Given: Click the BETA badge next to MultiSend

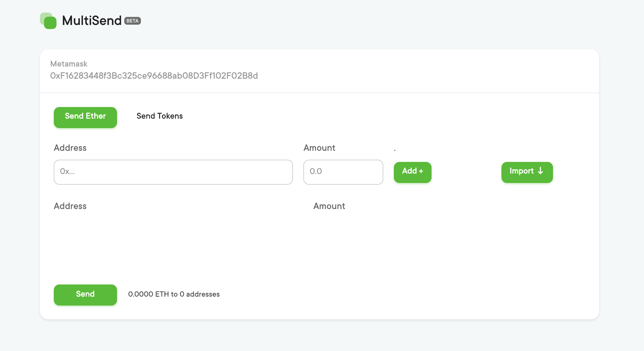Looking at the screenshot, I should (x=133, y=21).
